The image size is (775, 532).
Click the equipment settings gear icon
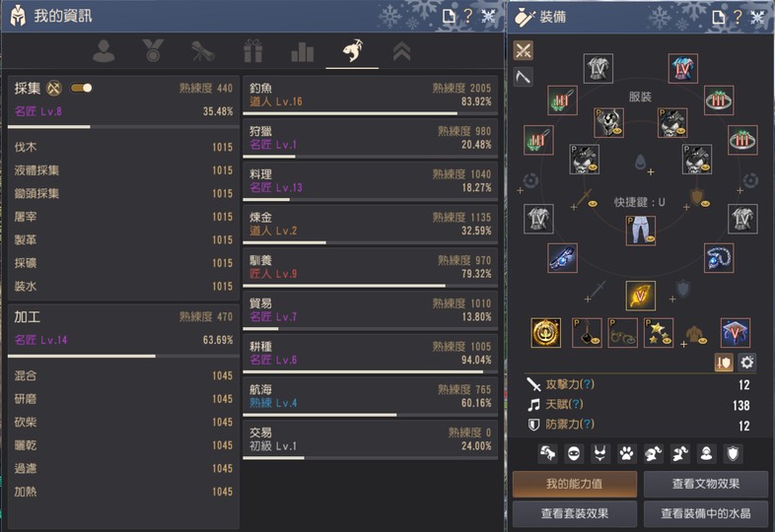coord(746,363)
